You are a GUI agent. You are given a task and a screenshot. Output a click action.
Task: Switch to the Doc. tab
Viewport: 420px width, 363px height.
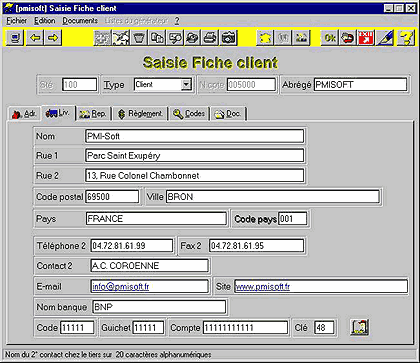point(228,114)
